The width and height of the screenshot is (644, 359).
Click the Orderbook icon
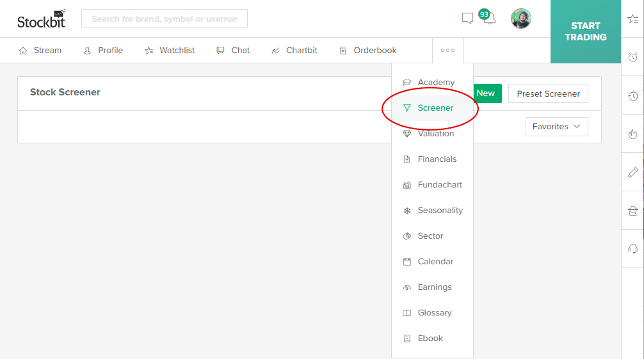click(343, 51)
